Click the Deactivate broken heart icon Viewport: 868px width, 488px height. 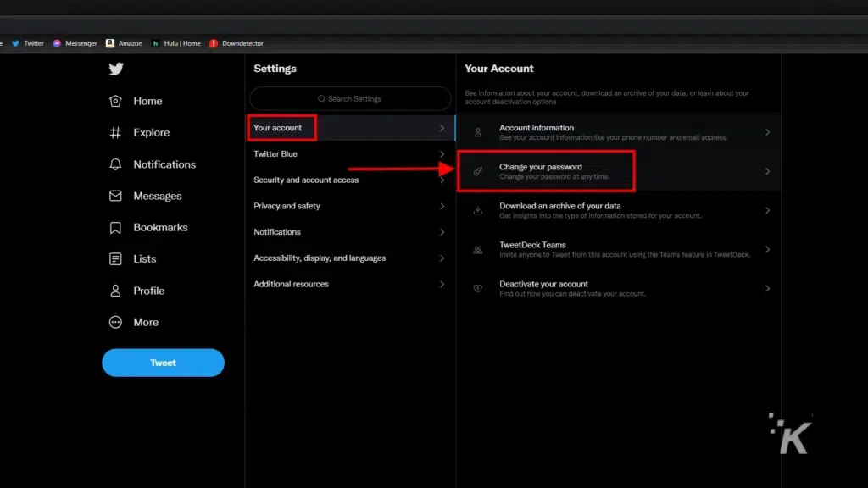pos(478,288)
